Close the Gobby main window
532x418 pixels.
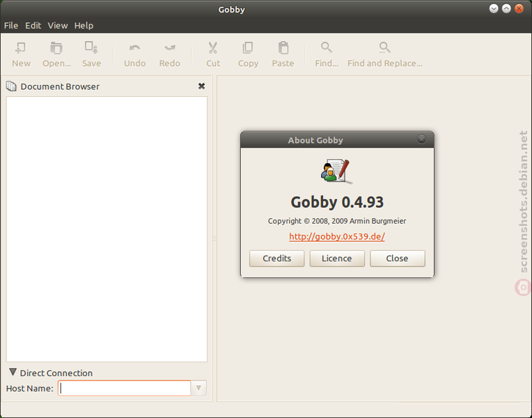[519, 9]
